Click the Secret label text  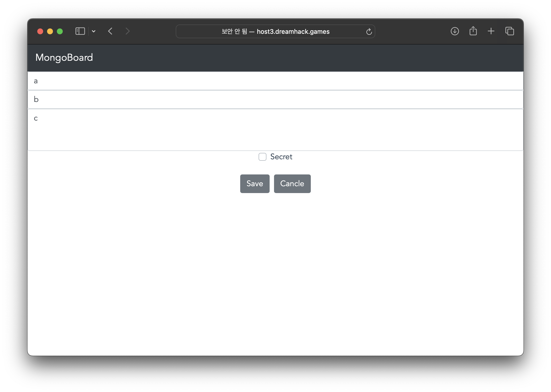(281, 157)
